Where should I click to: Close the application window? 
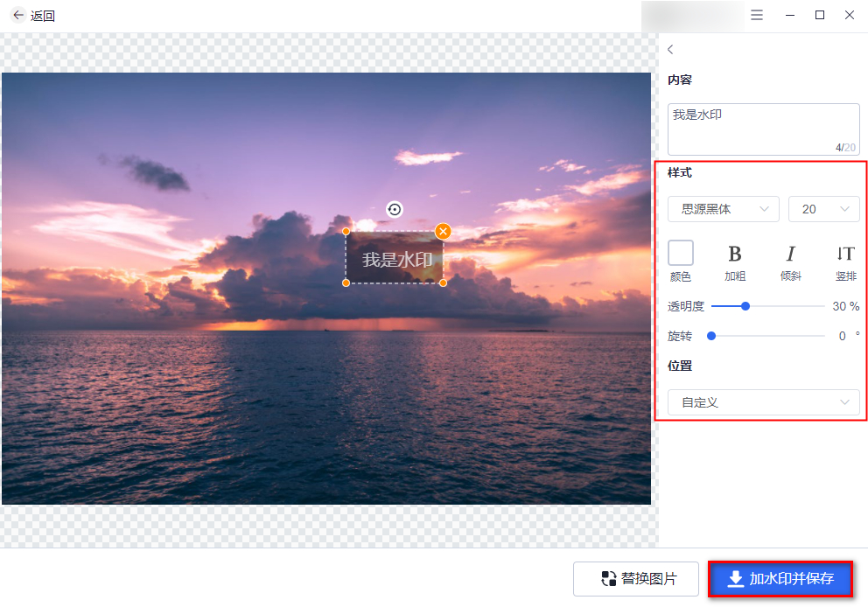pos(849,15)
